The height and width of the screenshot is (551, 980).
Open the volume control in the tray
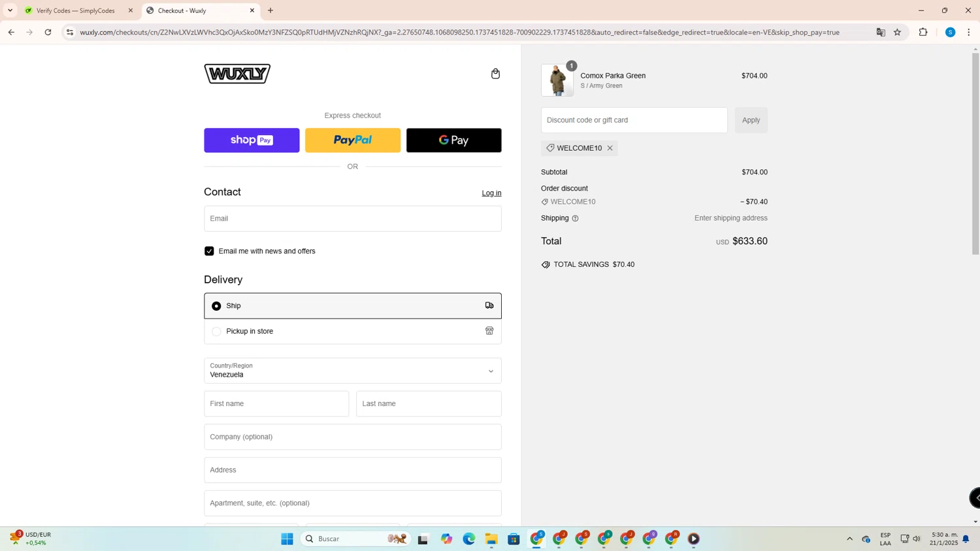917,539
